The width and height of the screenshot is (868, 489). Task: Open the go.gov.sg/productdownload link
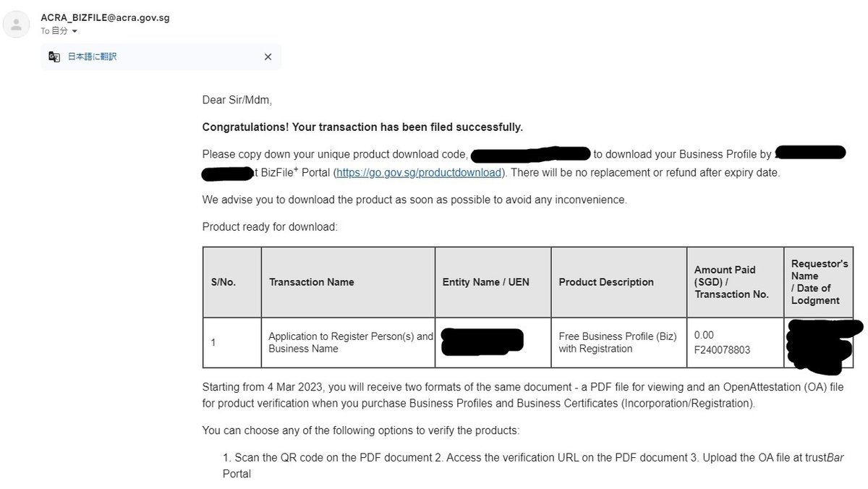419,173
